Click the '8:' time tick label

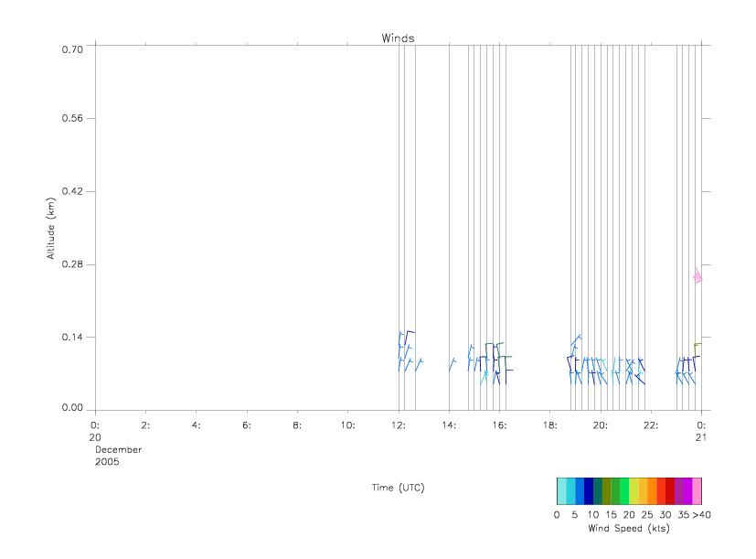[x=297, y=425]
